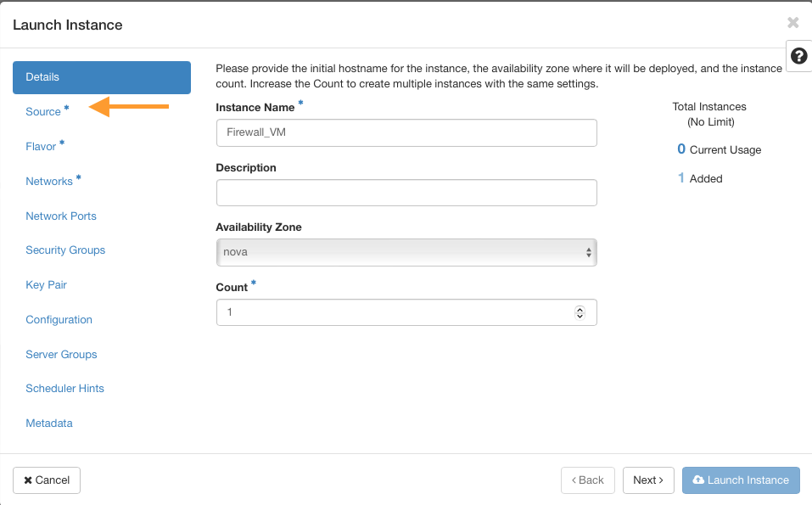Viewport: 812px width, 505px height.
Task: Click the Next button
Action: pyautogui.click(x=648, y=480)
